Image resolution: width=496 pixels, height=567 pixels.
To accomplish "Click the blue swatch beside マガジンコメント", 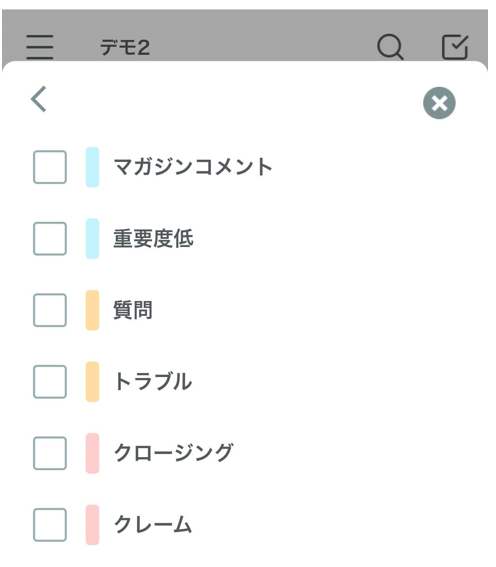I will click(93, 167).
